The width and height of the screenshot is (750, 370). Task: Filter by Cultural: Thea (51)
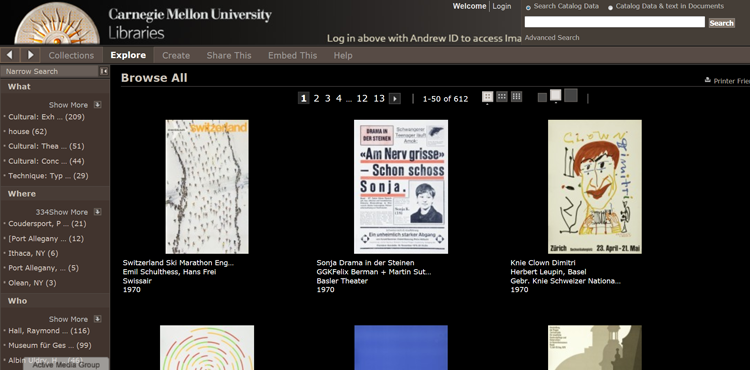[x=46, y=146]
